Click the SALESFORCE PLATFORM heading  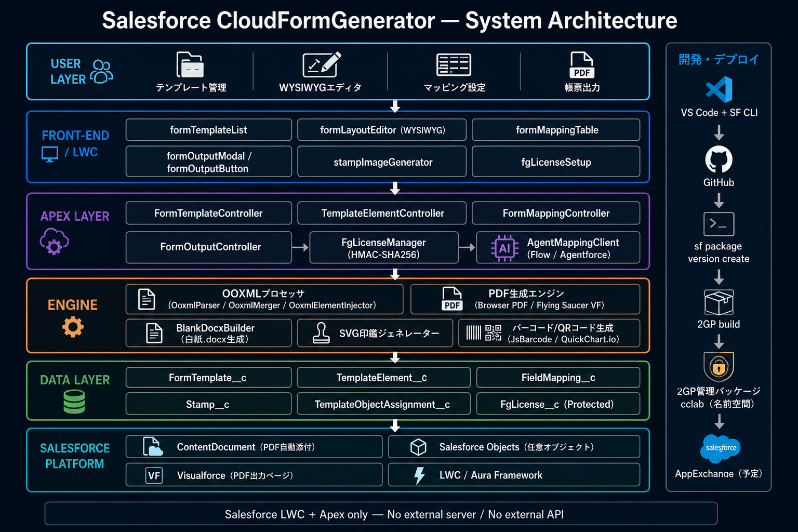coord(75,456)
